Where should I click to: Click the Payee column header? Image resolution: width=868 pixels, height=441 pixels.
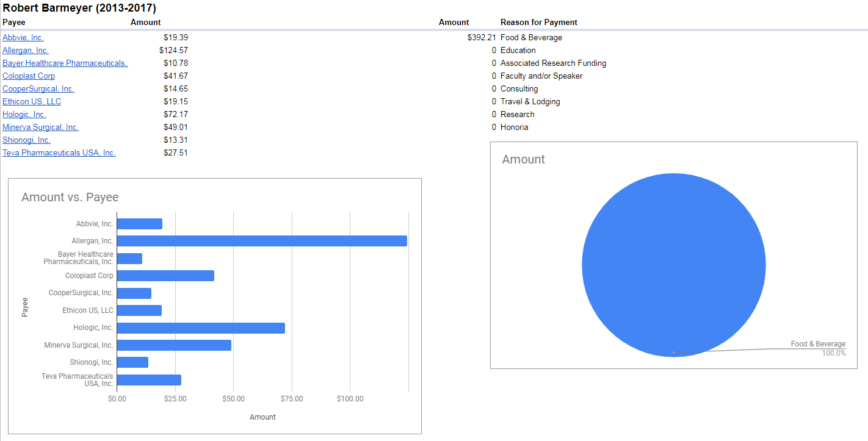13,23
